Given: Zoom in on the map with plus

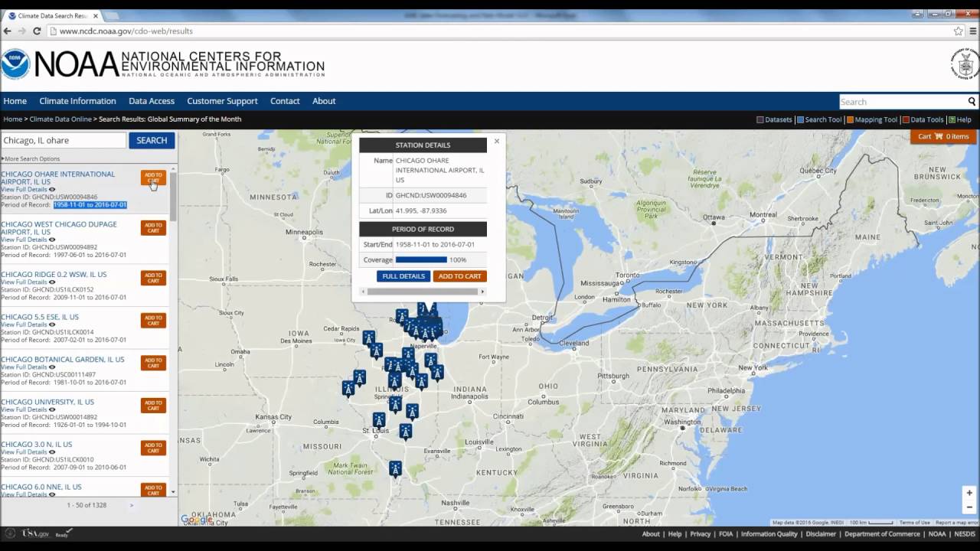Looking at the screenshot, I should point(969,493).
